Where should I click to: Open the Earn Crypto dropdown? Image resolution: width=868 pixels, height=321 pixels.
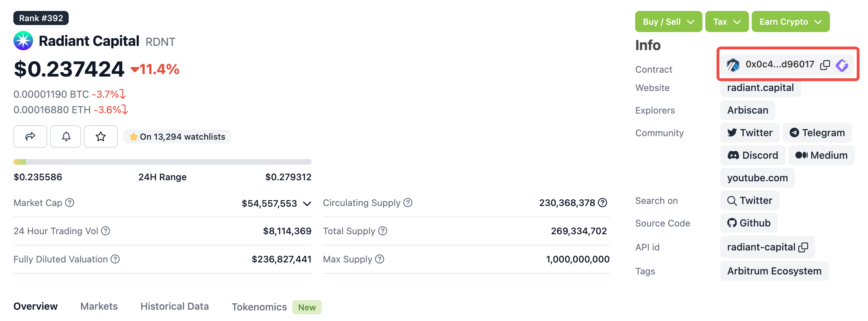click(790, 22)
